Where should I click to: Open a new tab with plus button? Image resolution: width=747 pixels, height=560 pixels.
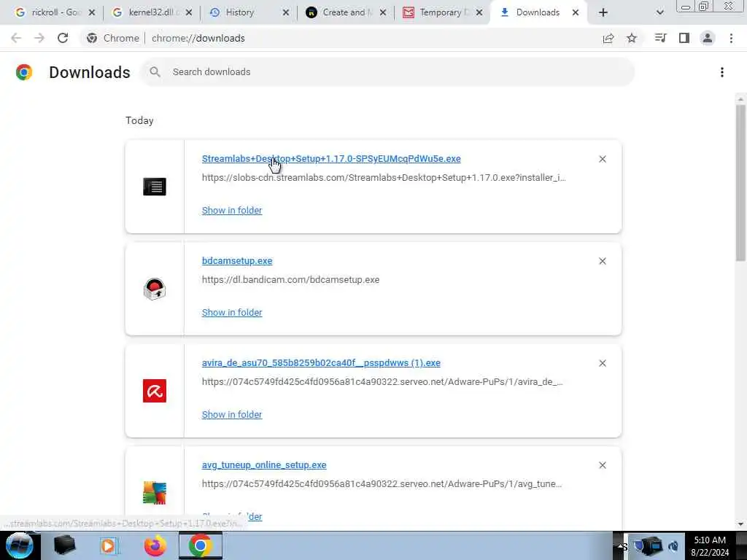(603, 13)
